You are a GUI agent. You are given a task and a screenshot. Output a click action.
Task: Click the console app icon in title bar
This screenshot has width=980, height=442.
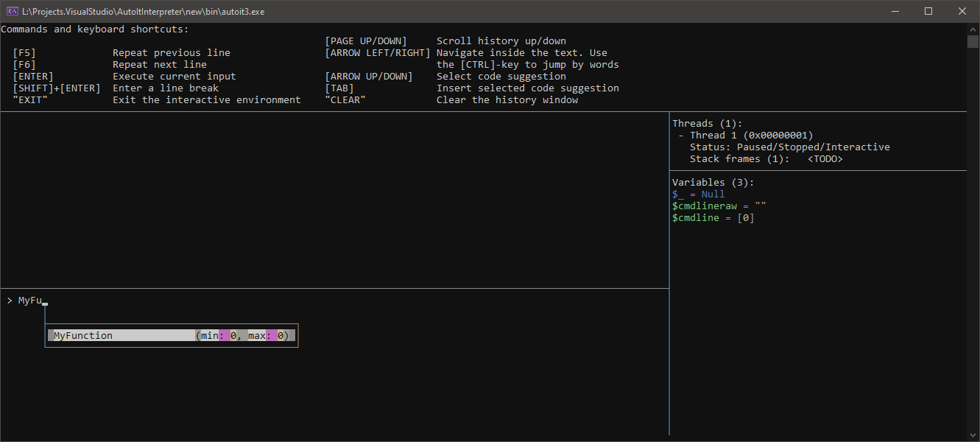pos(12,11)
